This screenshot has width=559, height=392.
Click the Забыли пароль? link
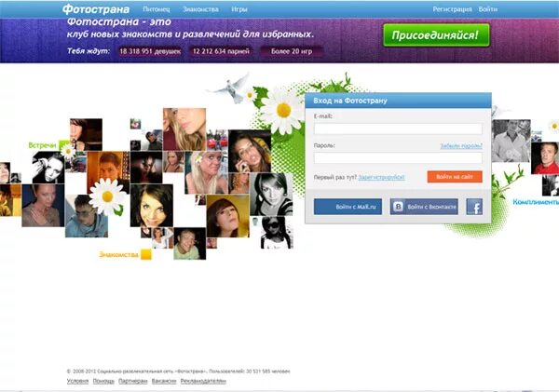coord(461,146)
